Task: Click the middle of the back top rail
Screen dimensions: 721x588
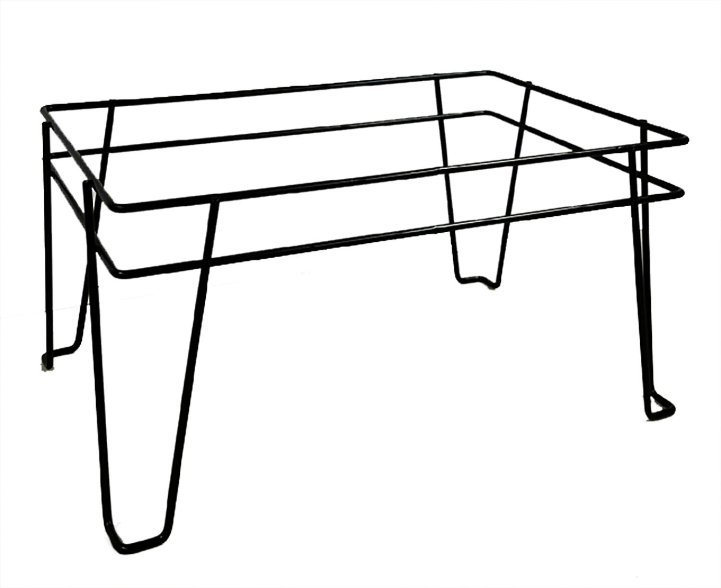Action: 269,90
